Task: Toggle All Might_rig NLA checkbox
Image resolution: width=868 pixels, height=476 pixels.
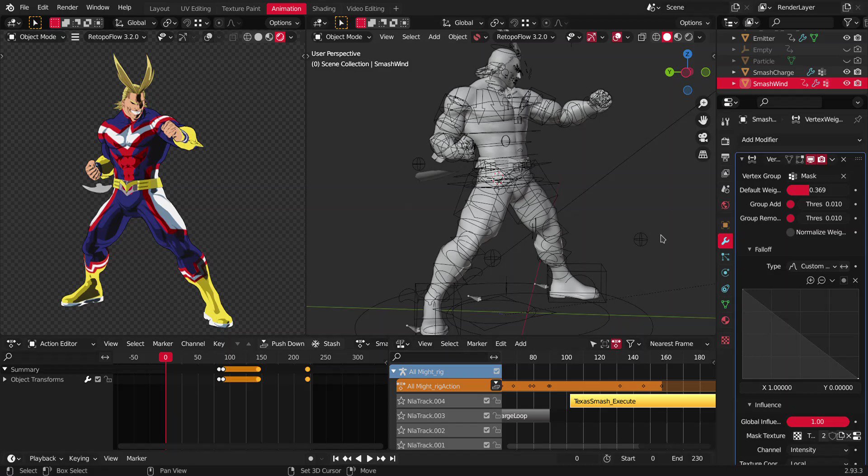Action: tap(496, 371)
